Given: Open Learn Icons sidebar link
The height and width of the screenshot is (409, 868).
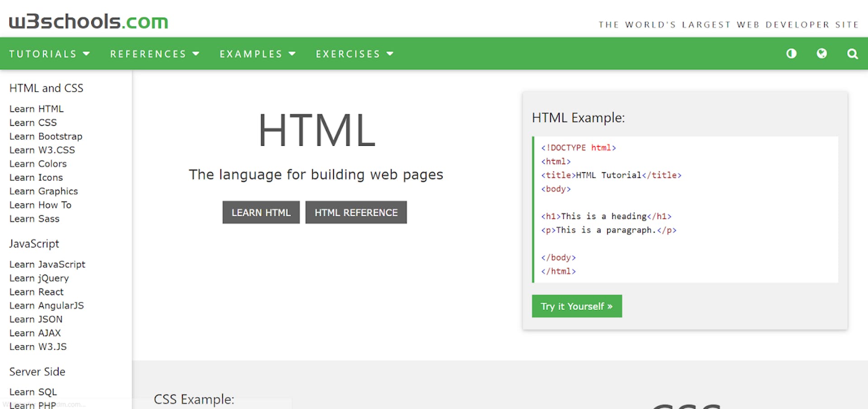Looking at the screenshot, I should (36, 177).
